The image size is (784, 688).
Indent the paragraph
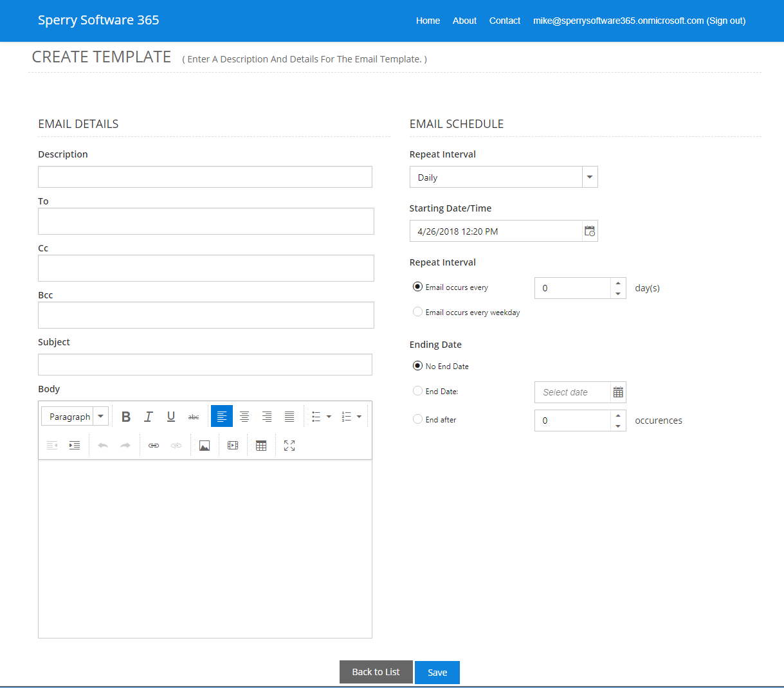tap(75, 446)
